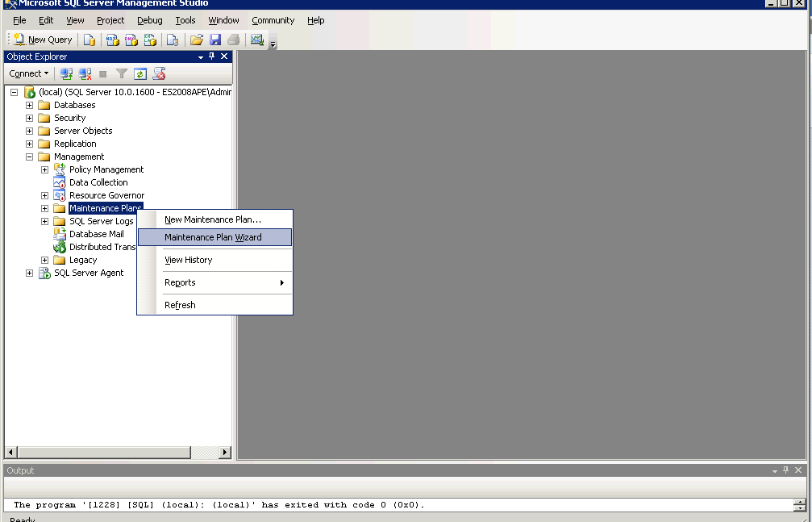Viewport: 812px width, 522px height.
Task: Select the Server Objects tree item
Action: coord(83,132)
